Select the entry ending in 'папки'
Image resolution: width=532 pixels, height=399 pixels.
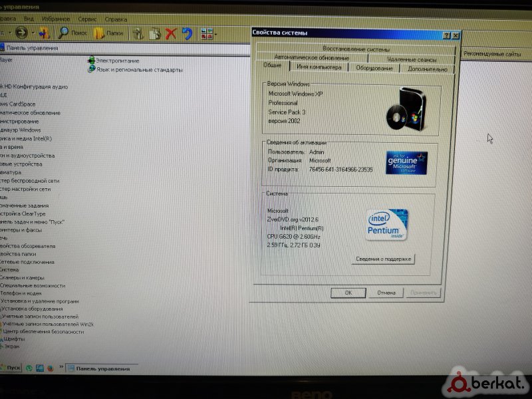click(x=19, y=254)
